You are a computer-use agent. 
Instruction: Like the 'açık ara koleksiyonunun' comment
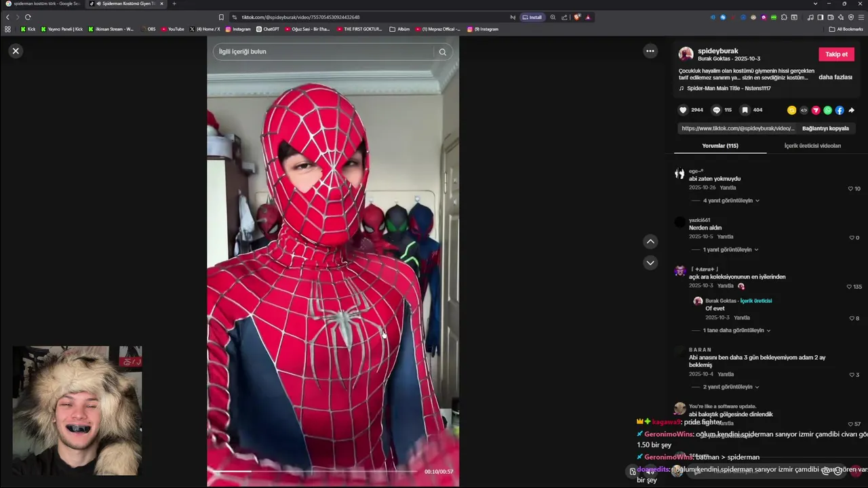click(x=849, y=287)
